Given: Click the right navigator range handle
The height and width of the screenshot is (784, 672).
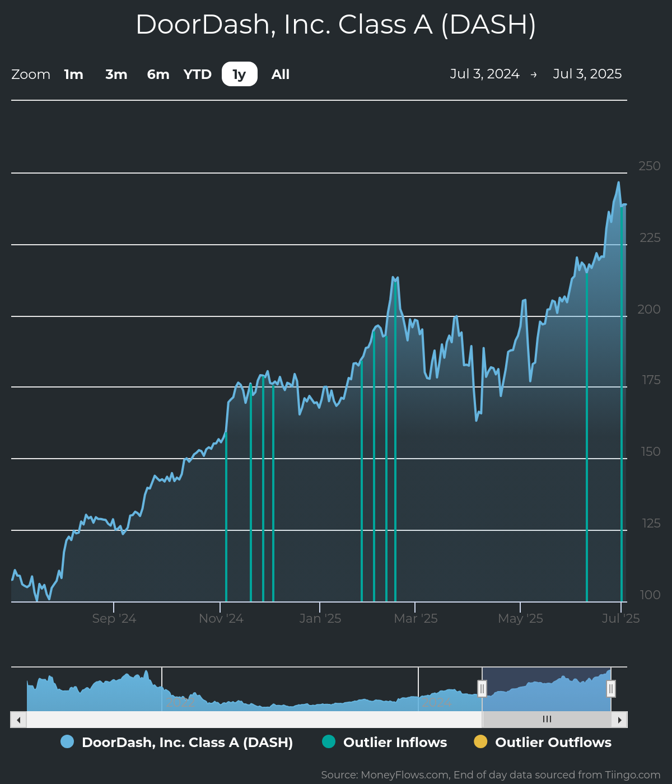Looking at the screenshot, I should coord(611,688).
